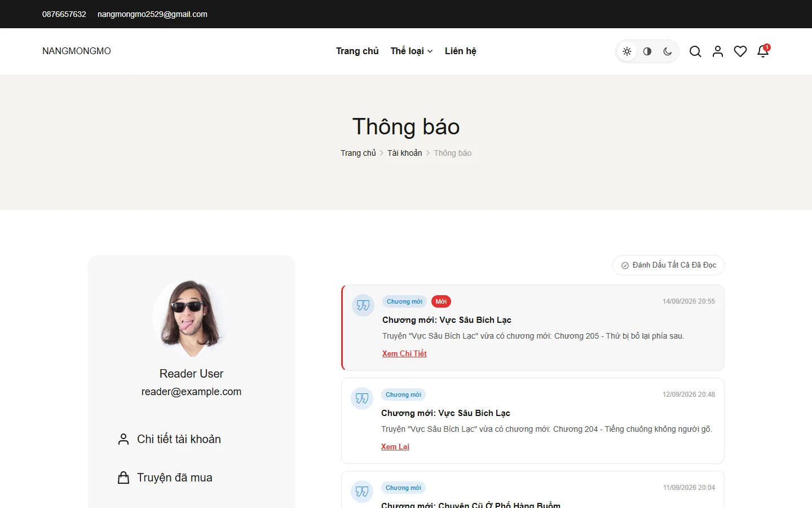Click quote icon of Chương 204 notification
Screen dimensions: 812x508
[x=362, y=398]
